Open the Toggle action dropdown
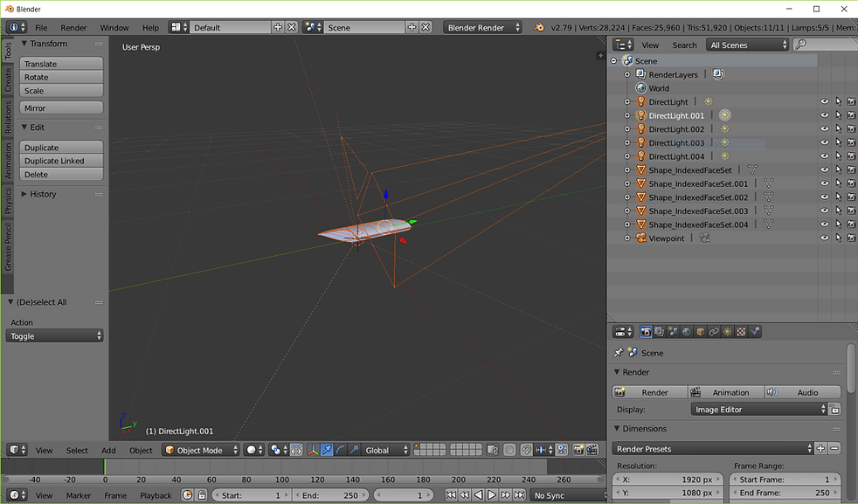 55,336
